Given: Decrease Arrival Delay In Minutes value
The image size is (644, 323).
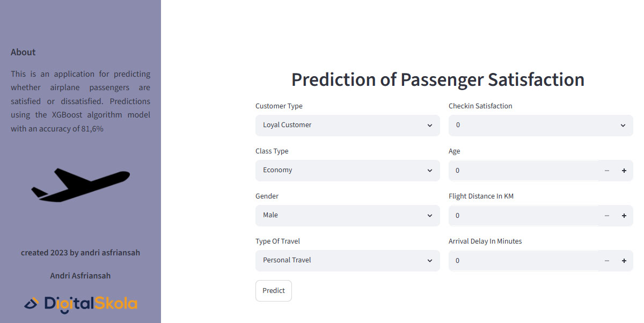Looking at the screenshot, I should (607, 261).
